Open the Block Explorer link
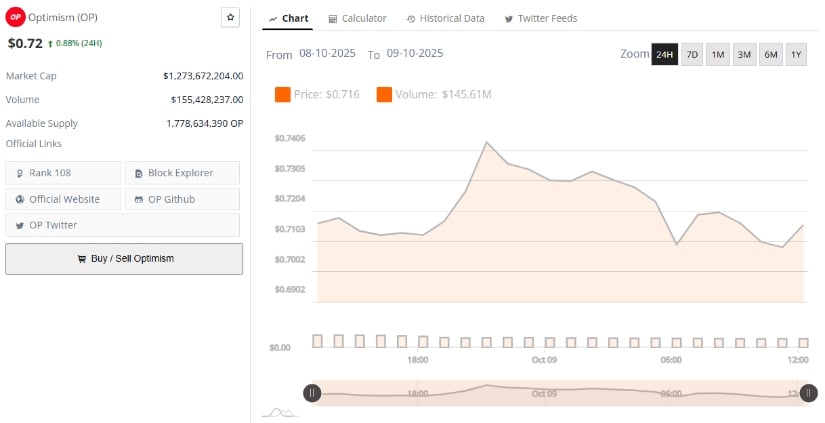Image resolution: width=825 pixels, height=423 pixels. click(182, 173)
